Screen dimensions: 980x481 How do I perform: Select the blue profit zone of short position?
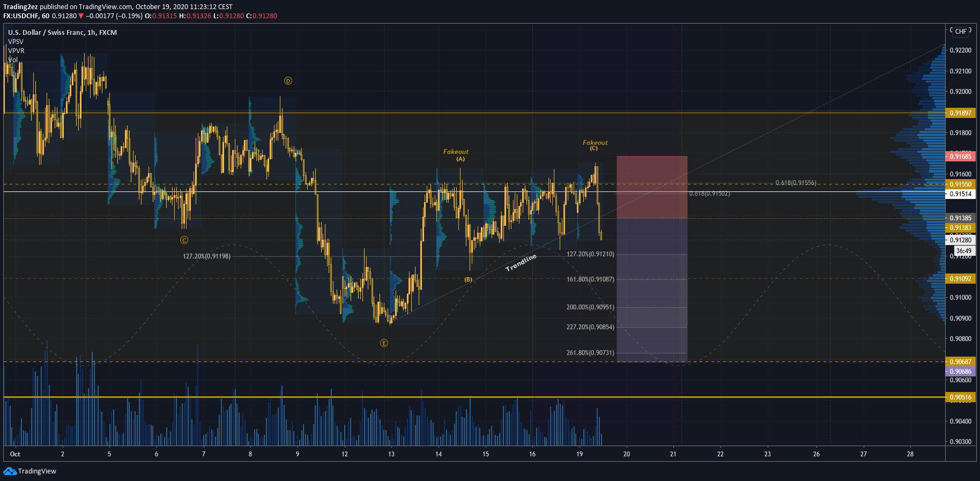[x=652, y=290]
